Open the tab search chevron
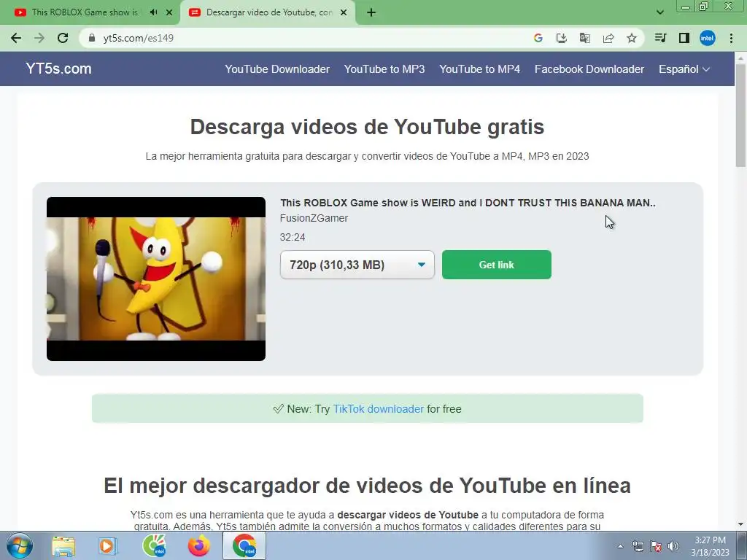 (660, 12)
